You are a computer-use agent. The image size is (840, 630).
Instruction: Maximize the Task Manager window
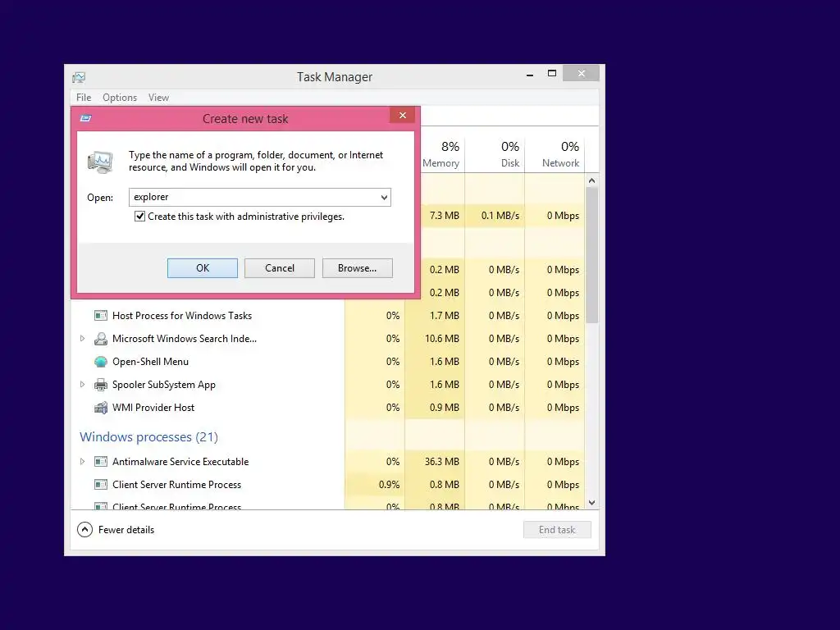click(x=552, y=73)
